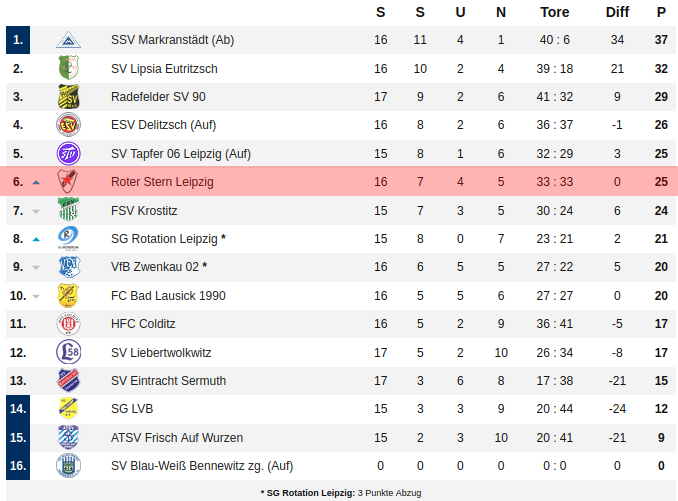The height and width of the screenshot is (501, 678).
Task: Click HFC Colditz club crest
Action: pos(68,324)
